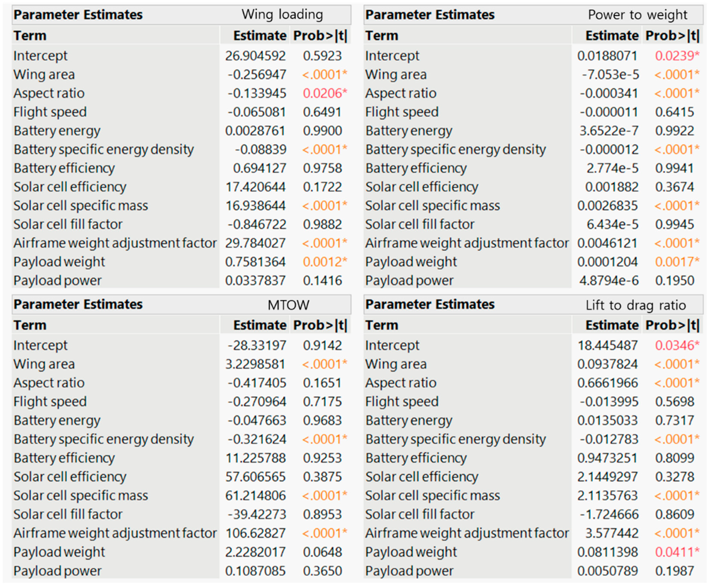Collapse the MTOW Parameter Estimates header
710x588 pixels.
(78, 304)
